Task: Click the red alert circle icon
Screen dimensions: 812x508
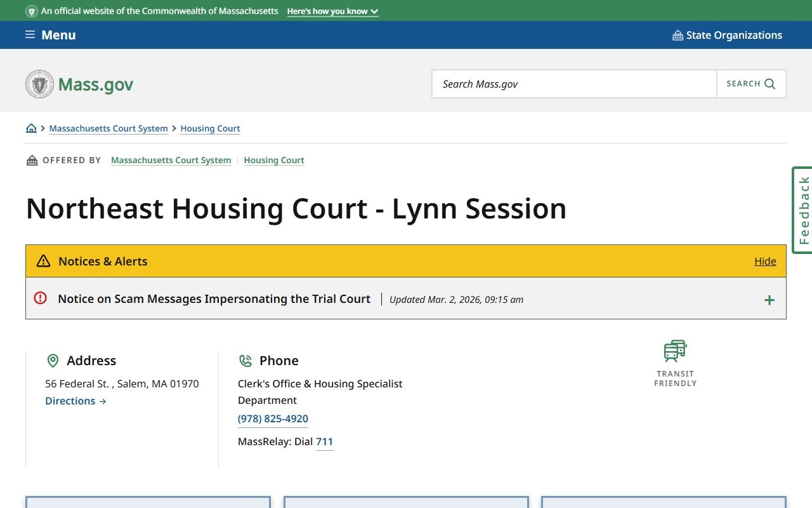Action: pyautogui.click(x=40, y=298)
